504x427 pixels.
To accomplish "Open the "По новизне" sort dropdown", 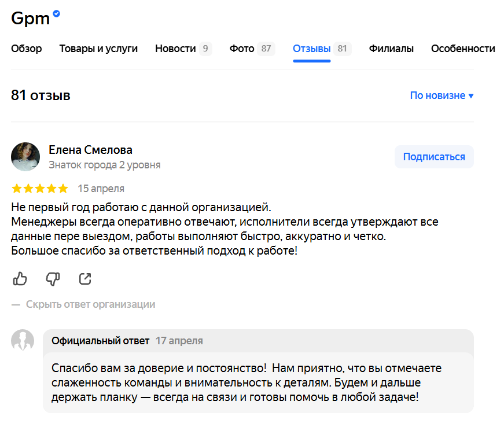I will [442, 95].
